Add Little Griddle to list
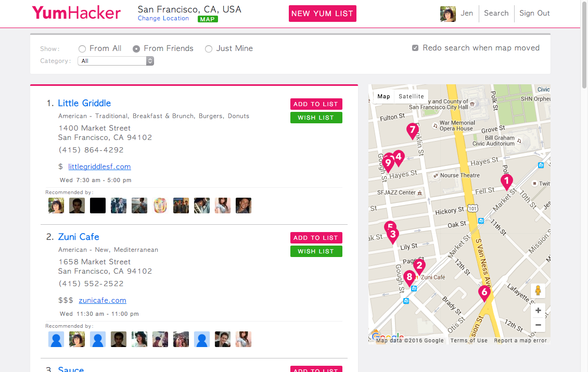 pos(316,104)
